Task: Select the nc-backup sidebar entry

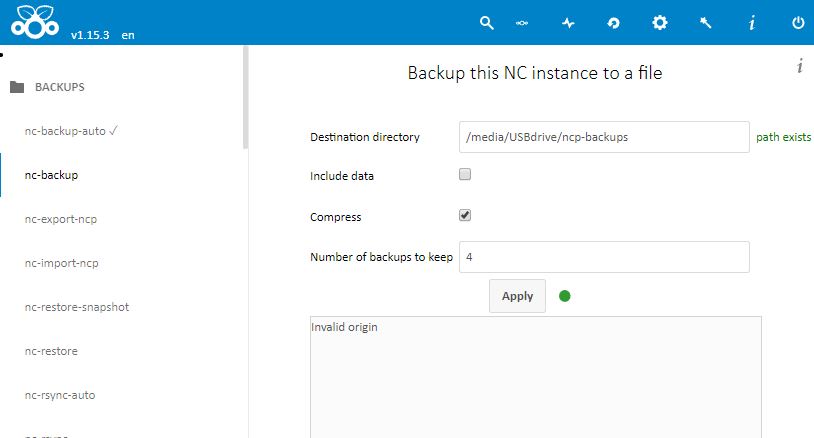Action: coord(51,175)
